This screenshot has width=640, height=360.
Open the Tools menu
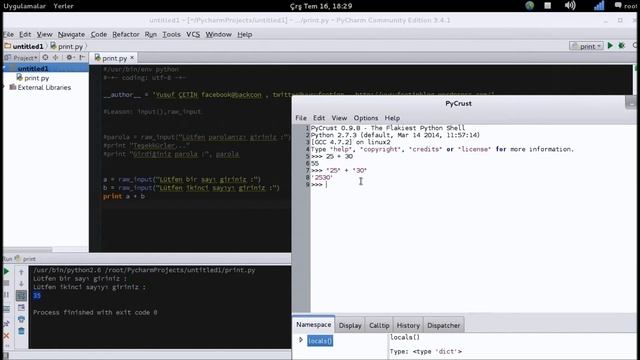pyautogui.click(x=171, y=34)
